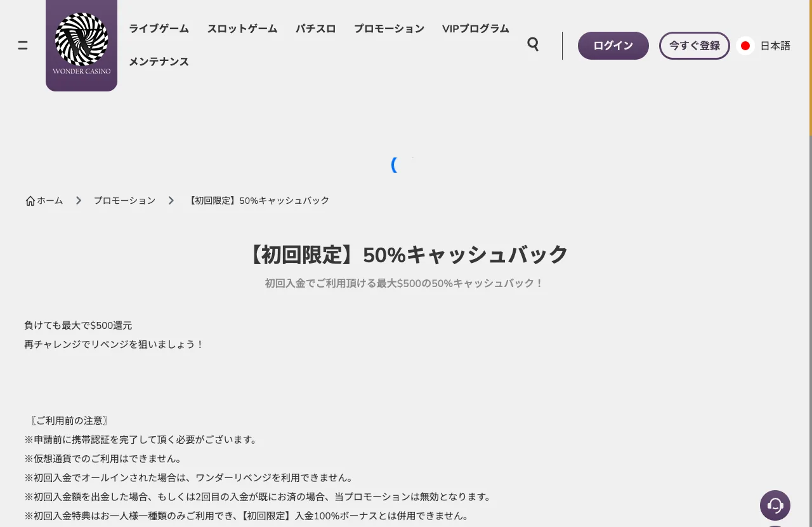Click the Wonder Casino logo
Screen dimensions: 812x527
click(x=81, y=44)
